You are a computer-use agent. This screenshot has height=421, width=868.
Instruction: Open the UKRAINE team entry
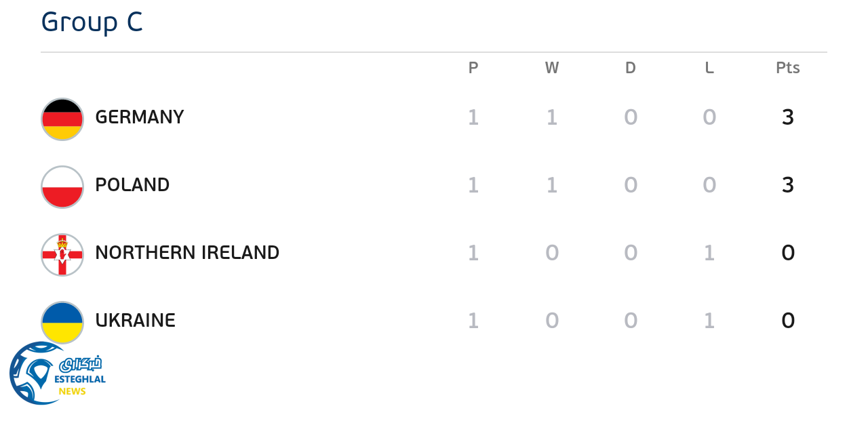(136, 321)
